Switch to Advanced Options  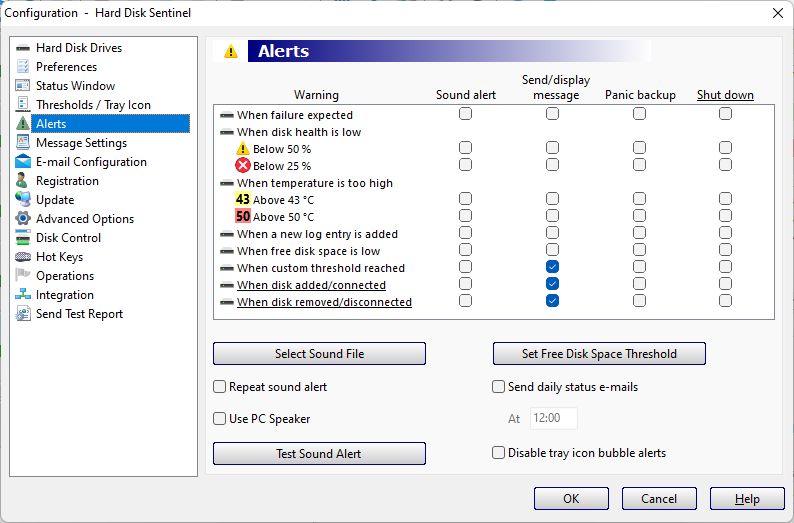tap(85, 219)
